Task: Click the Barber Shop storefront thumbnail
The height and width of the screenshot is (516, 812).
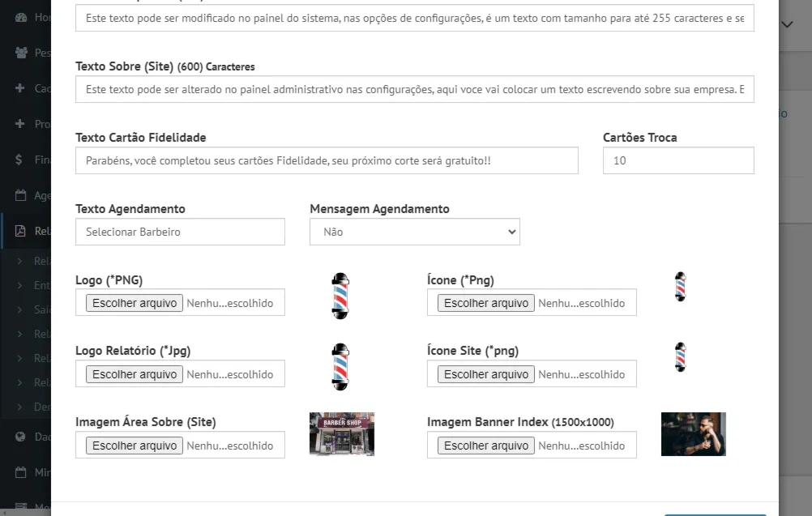Action: tap(342, 434)
